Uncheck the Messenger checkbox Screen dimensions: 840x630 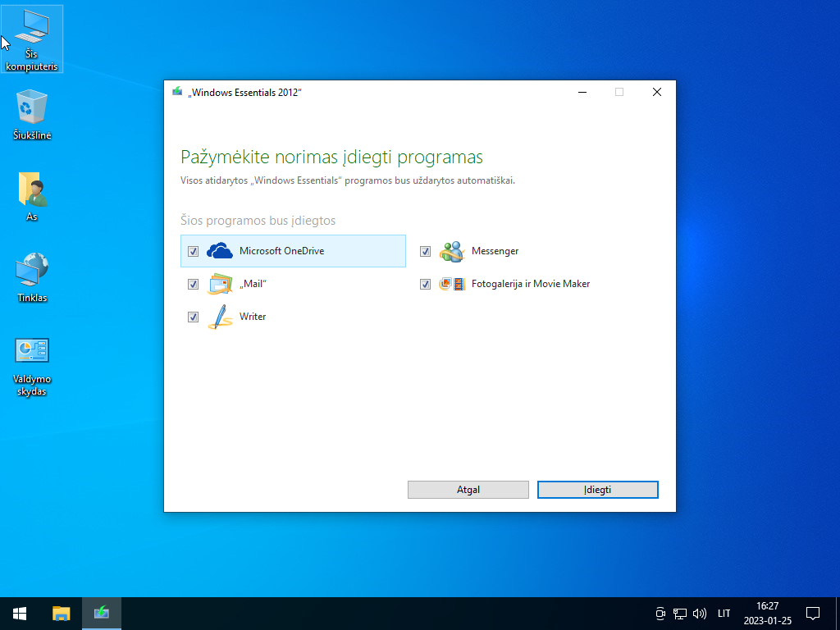tap(426, 252)
